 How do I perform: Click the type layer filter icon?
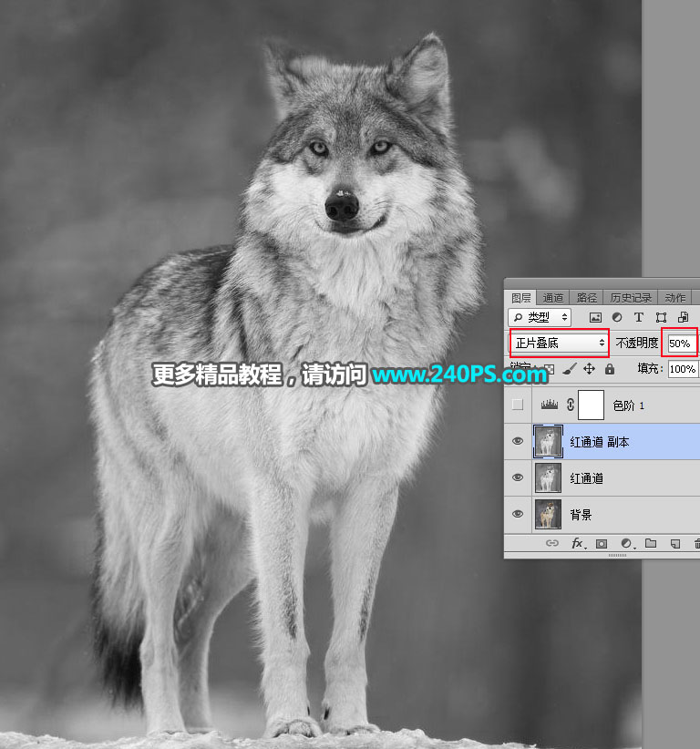pos(639,317)
